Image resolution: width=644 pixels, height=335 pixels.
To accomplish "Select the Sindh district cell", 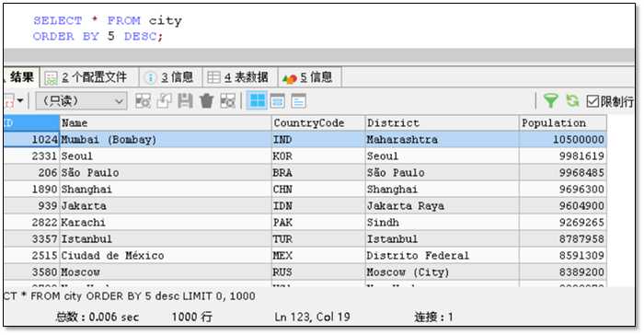I will 442,223.
